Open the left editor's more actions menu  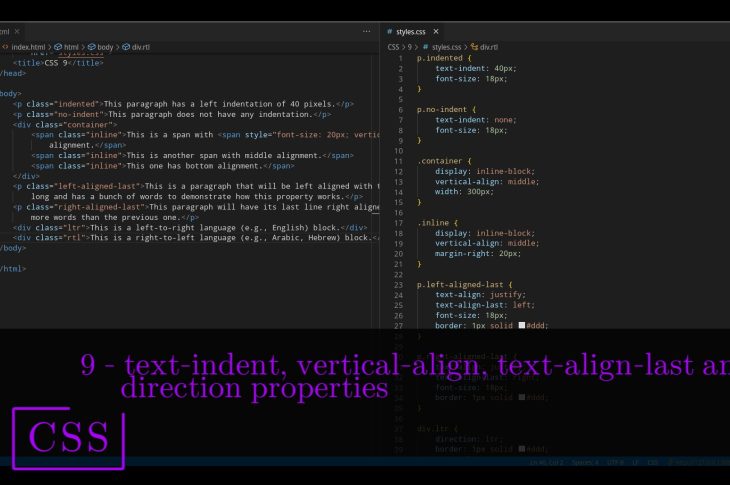pyautogui.click(x=366, y=32)
